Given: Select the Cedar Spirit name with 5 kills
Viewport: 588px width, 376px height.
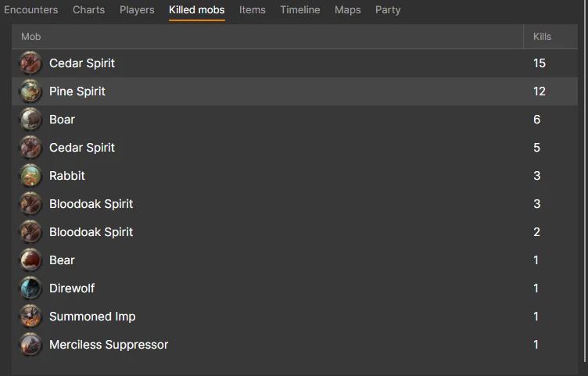Looking at the screenshot, I should point(82,147).
